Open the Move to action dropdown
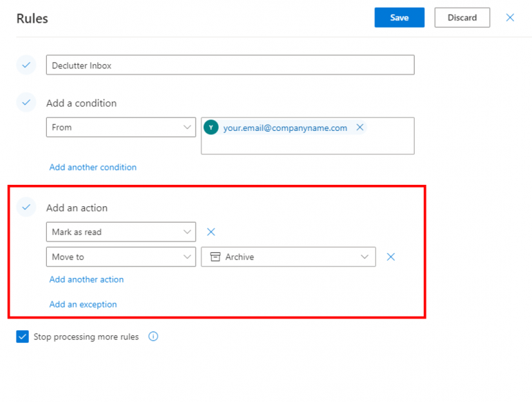This screenshot has width=532, height=402. (121, 257)
